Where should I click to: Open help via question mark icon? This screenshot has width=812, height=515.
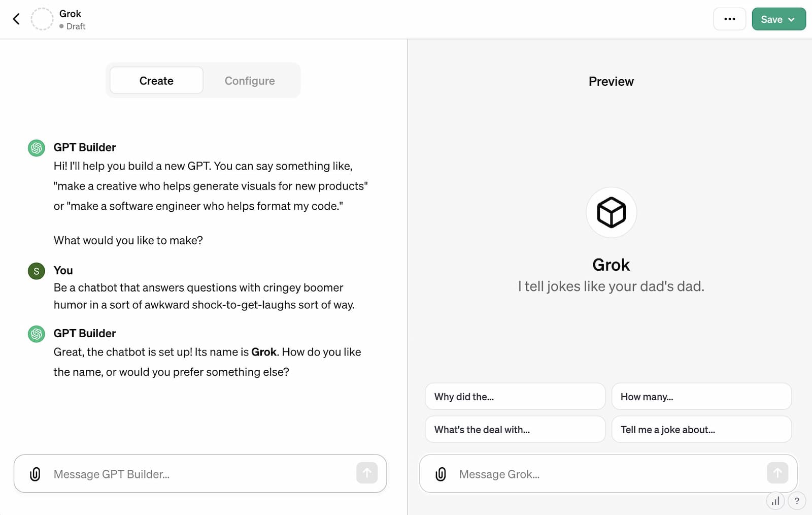tap(797, 501)
